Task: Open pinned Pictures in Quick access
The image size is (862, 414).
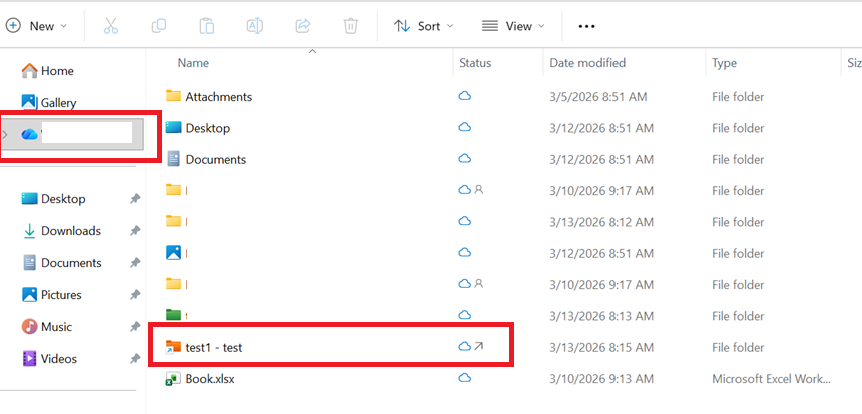Action: [x=51, y=295]
